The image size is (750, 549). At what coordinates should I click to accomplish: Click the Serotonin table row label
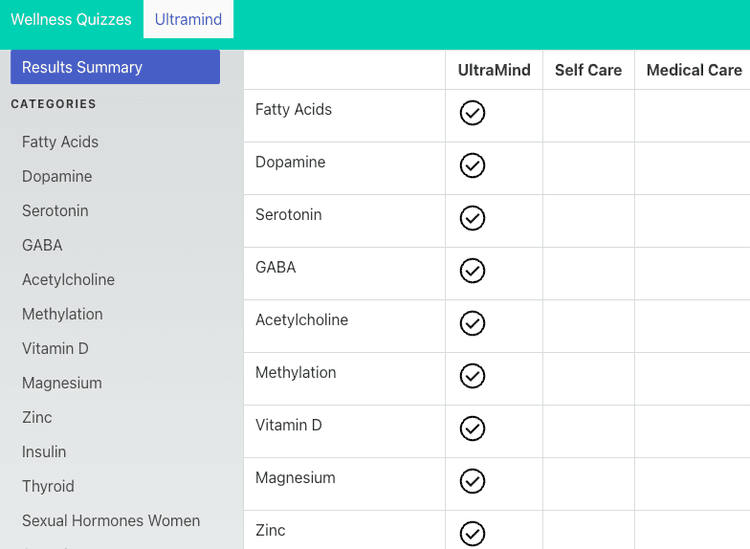click(288, 215)
